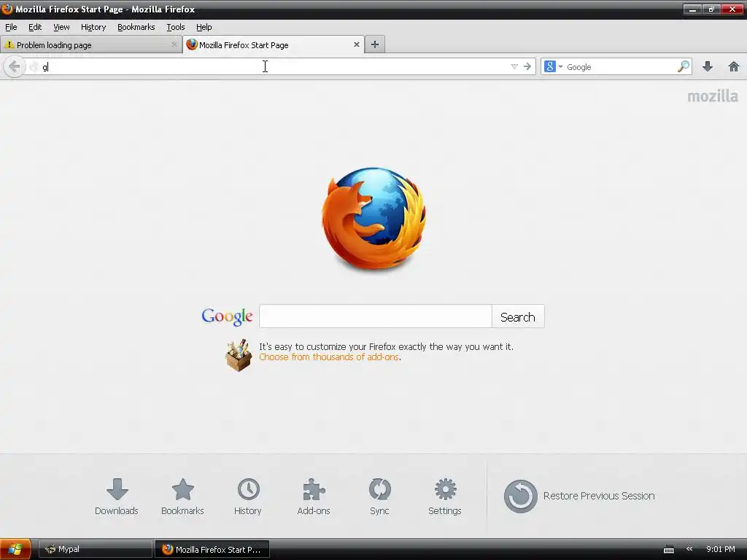Open the File menu

tap(11, 27)
